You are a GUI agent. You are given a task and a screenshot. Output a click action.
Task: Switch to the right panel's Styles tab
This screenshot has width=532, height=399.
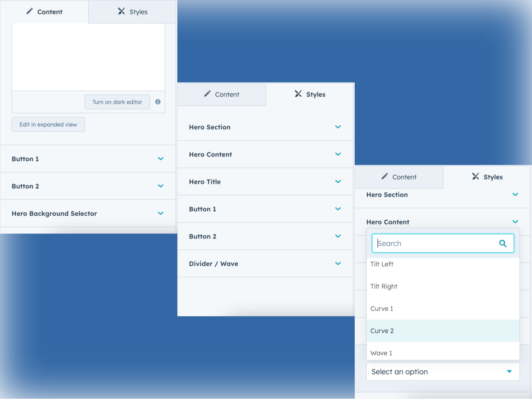(x=487, y=177)
